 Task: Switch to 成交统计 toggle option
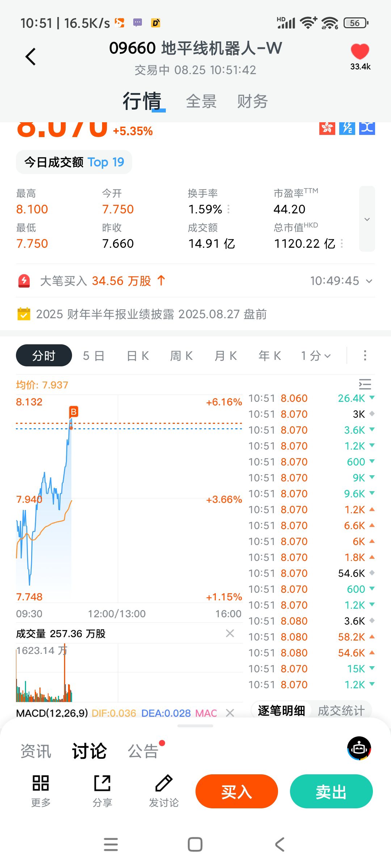coord(341,711)
